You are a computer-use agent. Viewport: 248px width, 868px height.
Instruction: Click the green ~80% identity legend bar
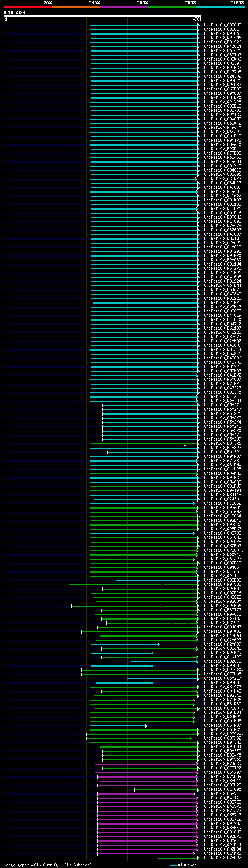(x=172, y=7)
